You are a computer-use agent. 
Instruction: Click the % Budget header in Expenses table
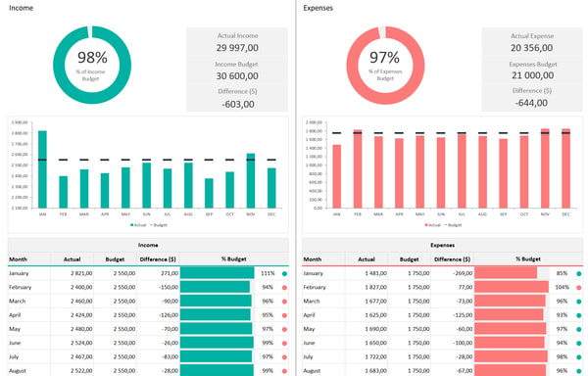pos(528,259)
